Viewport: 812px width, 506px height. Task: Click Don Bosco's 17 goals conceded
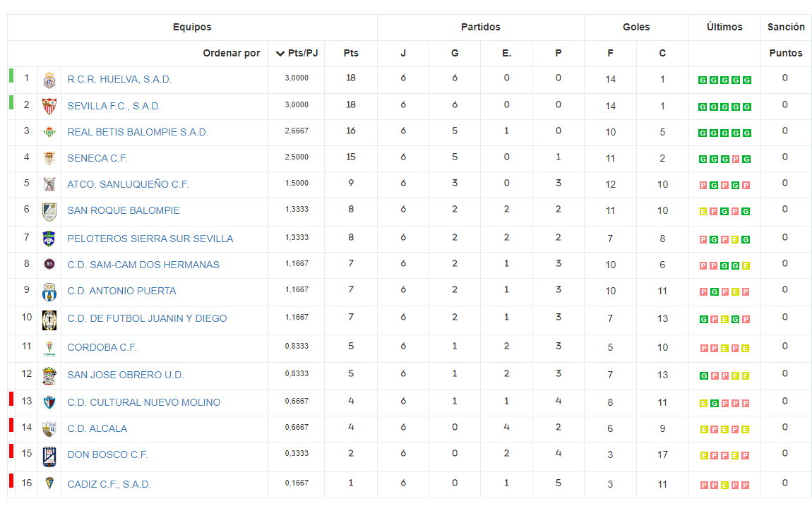[x=662, y=454]
